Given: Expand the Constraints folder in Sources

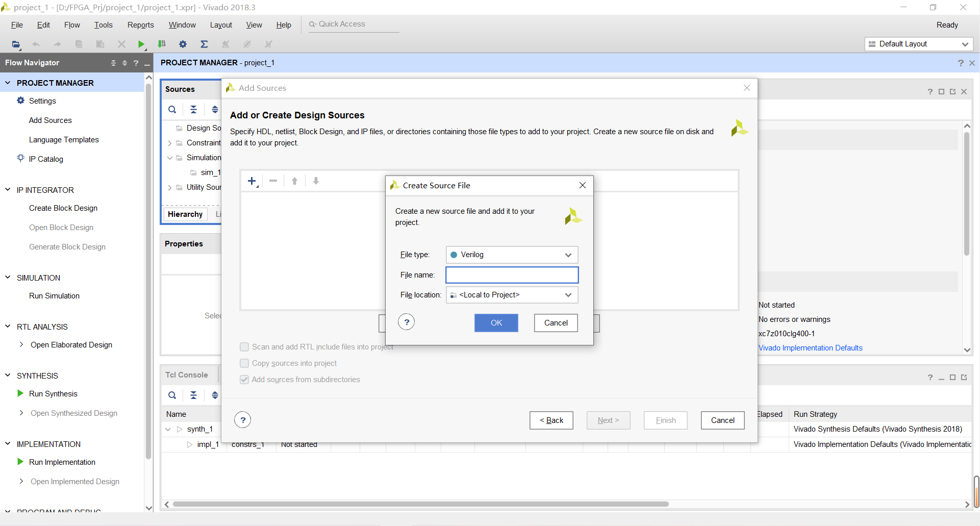Looking at the screenshot, I should tap(169, 143).
